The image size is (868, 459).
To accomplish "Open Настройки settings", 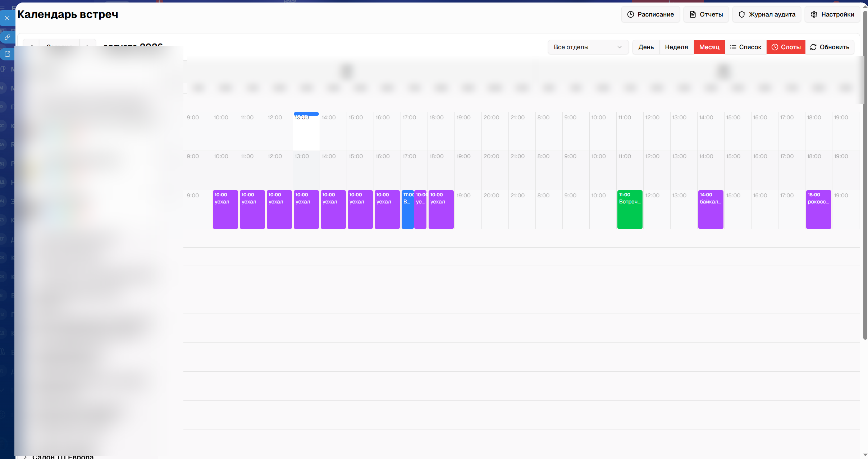I will pyautogui.click(x=832, y=14).
